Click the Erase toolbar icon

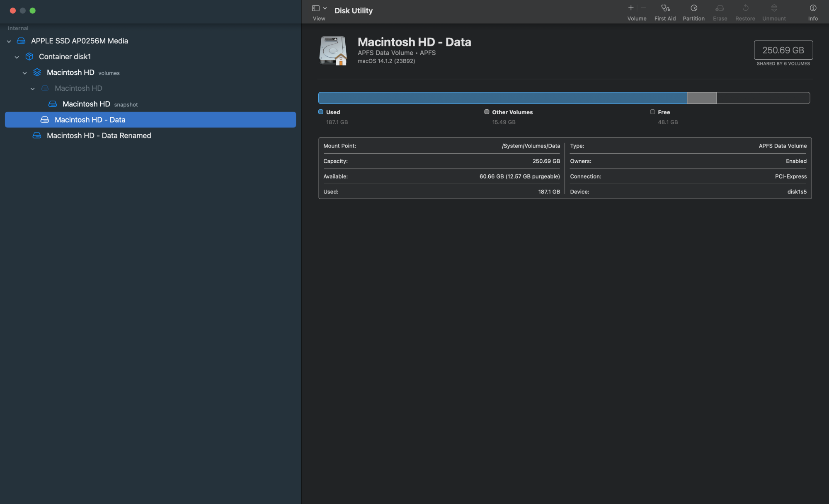click(720, 8)
